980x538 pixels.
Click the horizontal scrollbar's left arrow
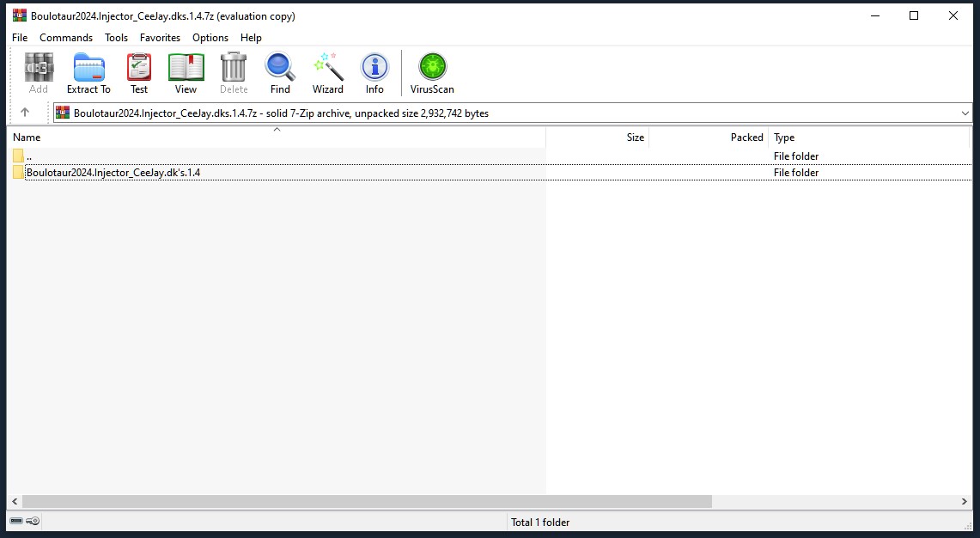click(x=15, y=502)
